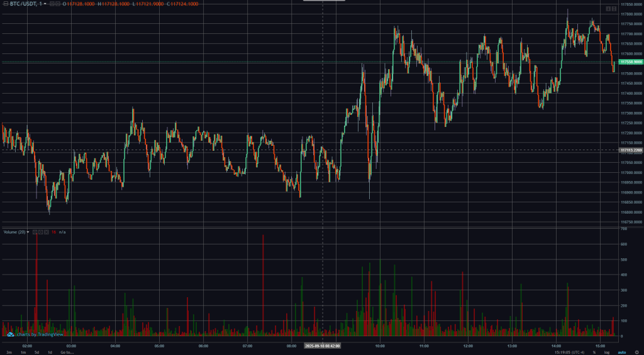Select the 3m date range

pyautogui.click(x=9, y=352)
